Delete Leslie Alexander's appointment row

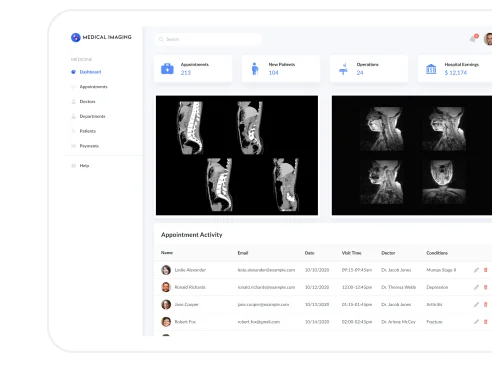click(x=486, y=270)
